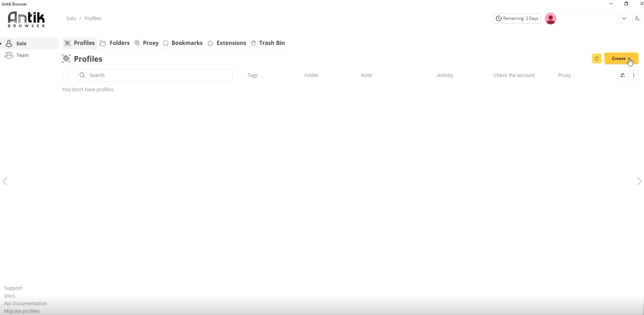The image size is (644, 315).
Task: Open the Trash Bin tab
Action: [x=268, y=43]
